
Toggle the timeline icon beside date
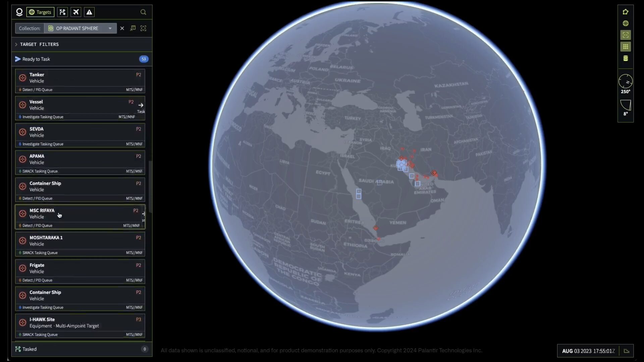tap(626, 351)
